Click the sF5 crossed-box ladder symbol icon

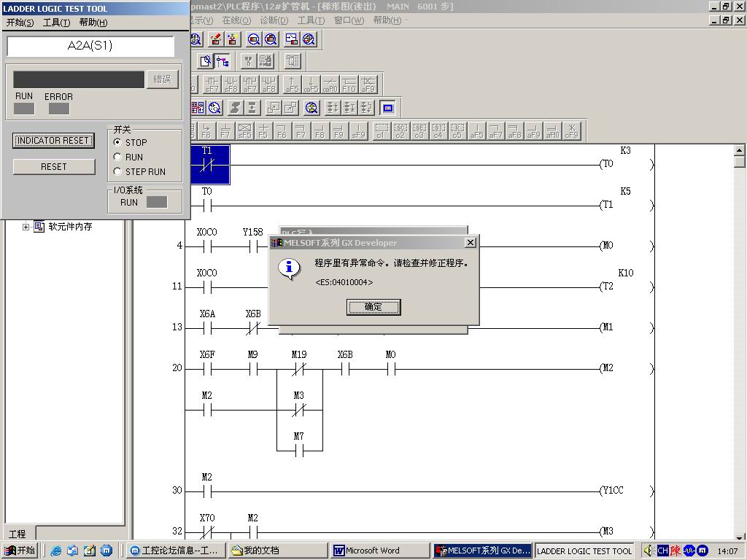244,131
